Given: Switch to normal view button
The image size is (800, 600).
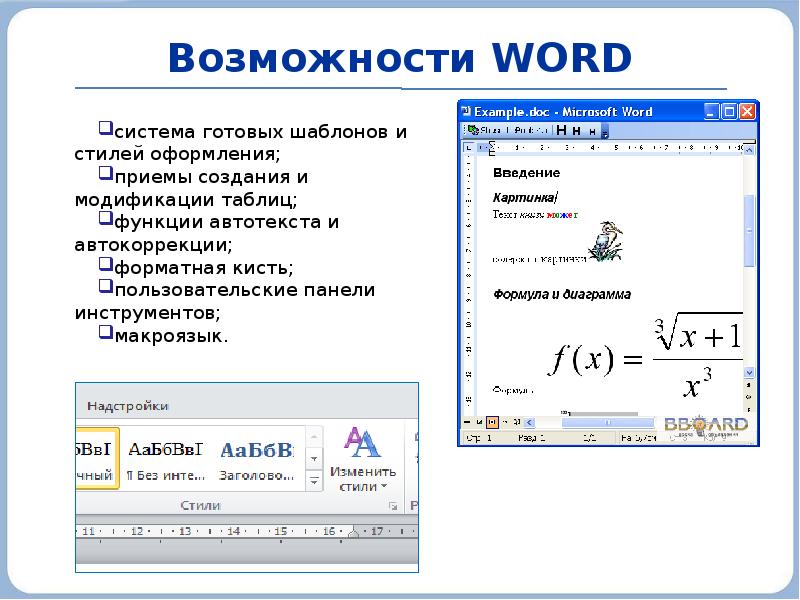Looking at the screenshot, I should (467, 422).
